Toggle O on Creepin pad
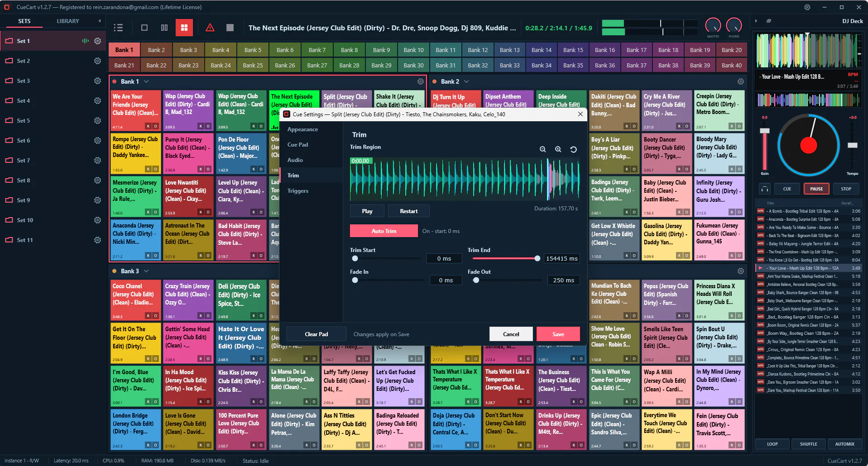Viewport: 868px width, 466px height. [x=739, y=126]
